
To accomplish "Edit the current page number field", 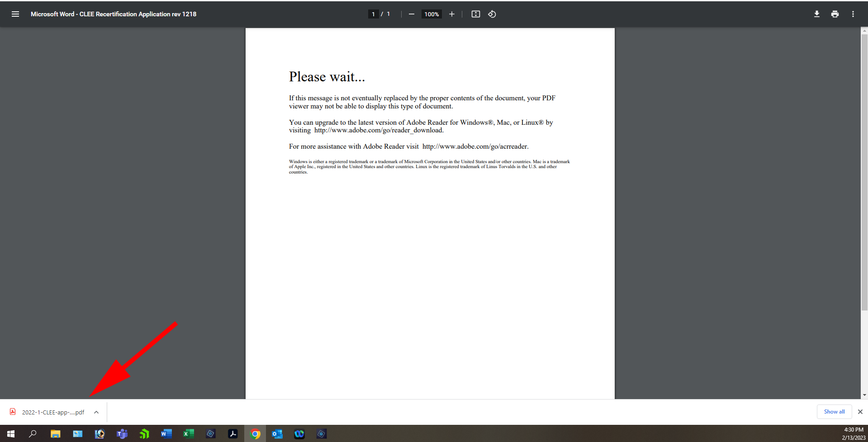I will (x=373, y=14).
